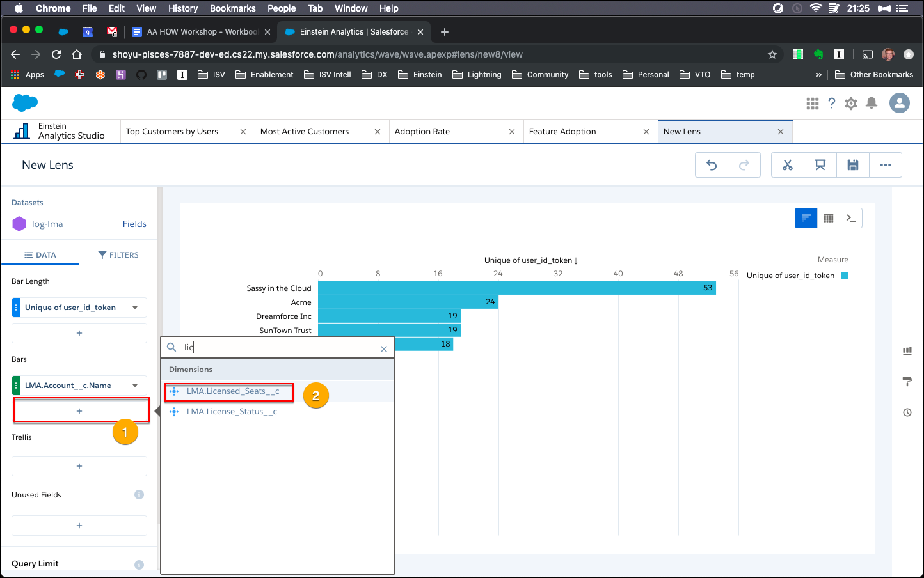The image size is (924, 578).
Task: Click the scissors Clip to Designer icon
Action: tap(788, 165)
